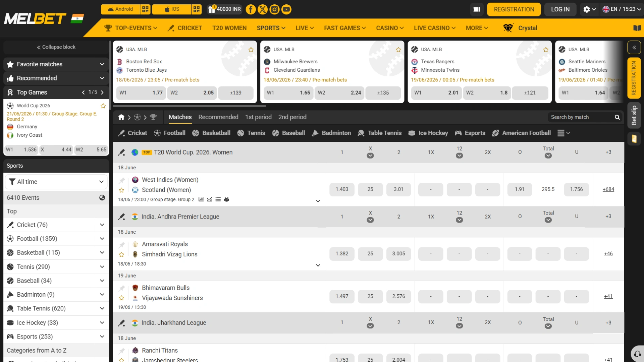
Task: Click the LOG IN button
Action: click(560, 9)
